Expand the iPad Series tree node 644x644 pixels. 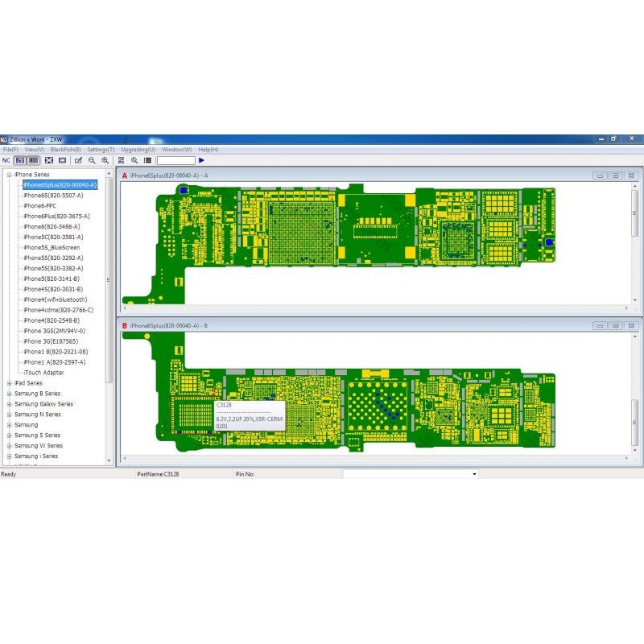tap(9, 383)
